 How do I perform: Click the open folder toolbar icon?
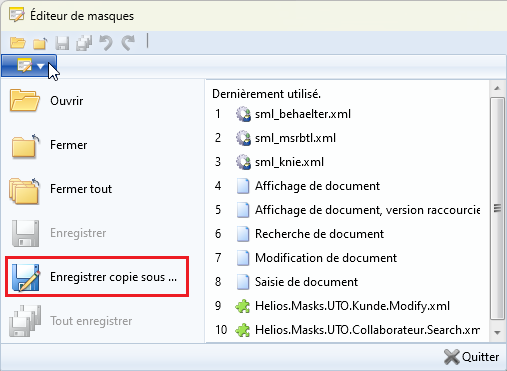(18, 43)
